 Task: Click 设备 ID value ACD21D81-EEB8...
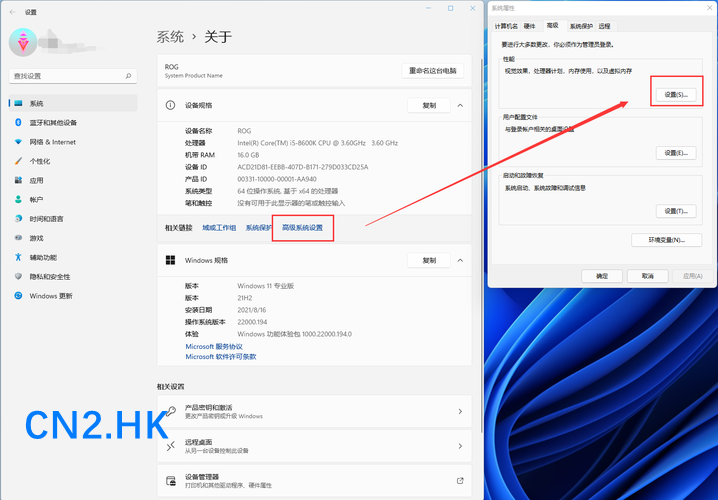tap(303, 167)
